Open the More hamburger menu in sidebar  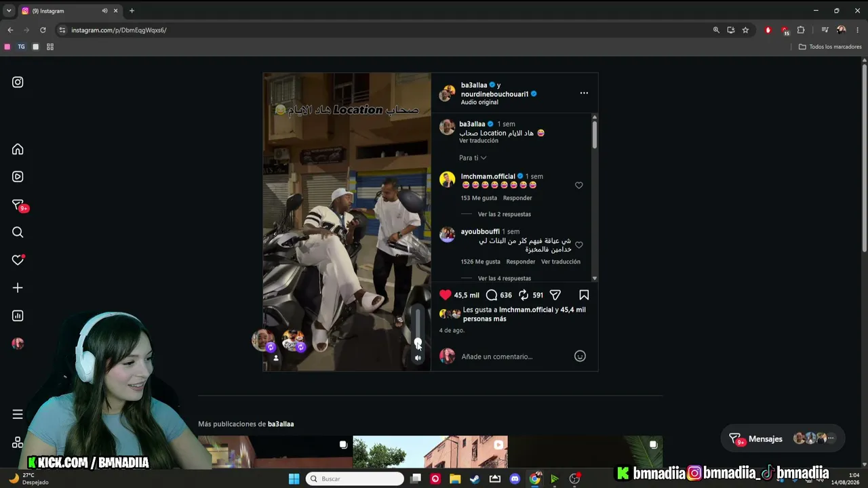pos(18,414)
